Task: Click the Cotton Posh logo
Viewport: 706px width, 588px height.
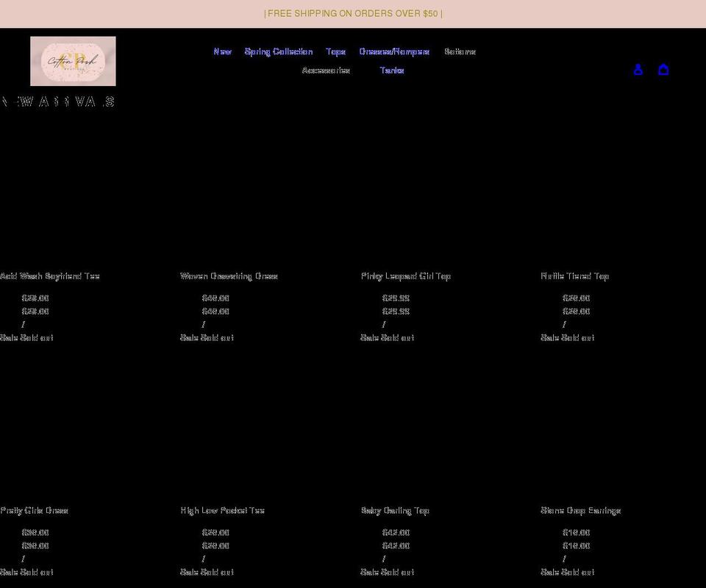Action: pos(73,61)
